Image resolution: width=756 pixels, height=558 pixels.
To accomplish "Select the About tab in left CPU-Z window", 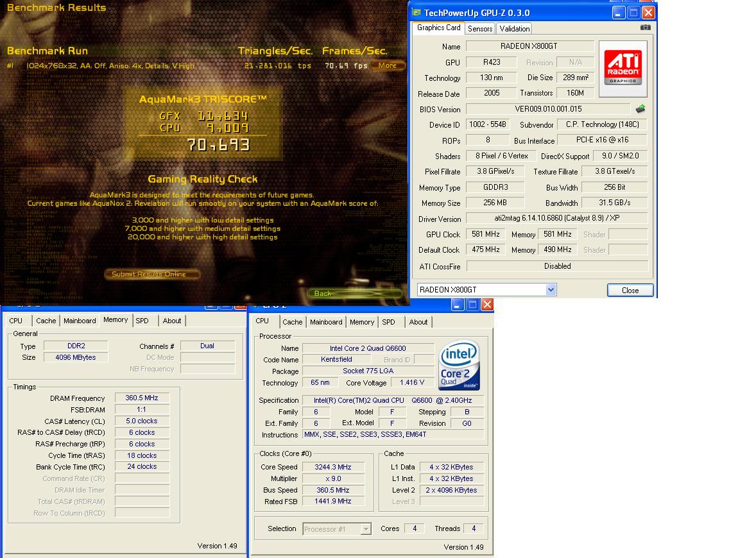I will tap(172, 321).
